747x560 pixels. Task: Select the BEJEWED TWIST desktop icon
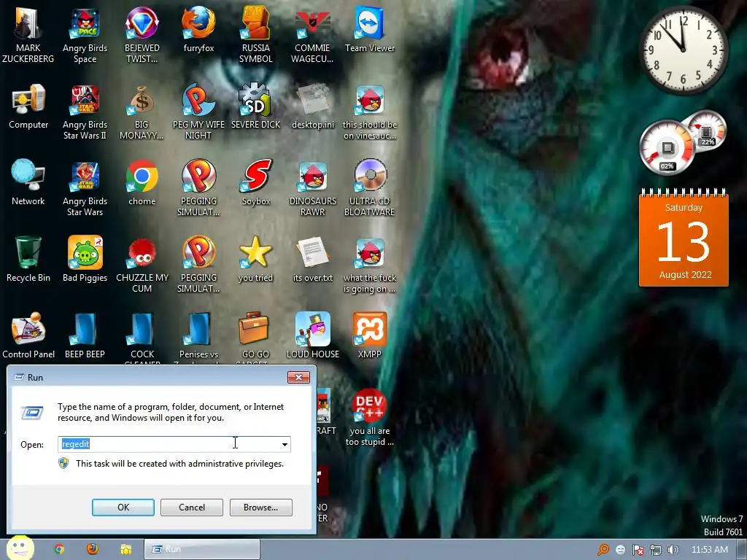tap(142, 34)
